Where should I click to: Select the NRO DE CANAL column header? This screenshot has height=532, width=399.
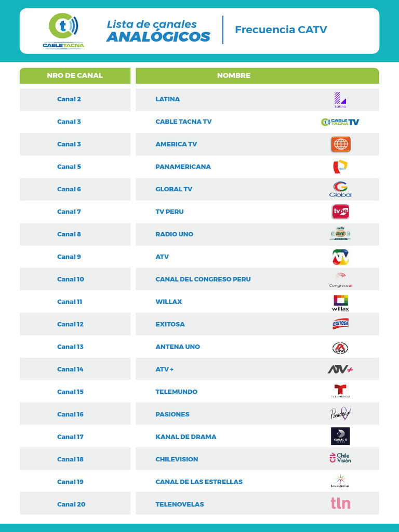pyautogui.click(x=75, y=75)
